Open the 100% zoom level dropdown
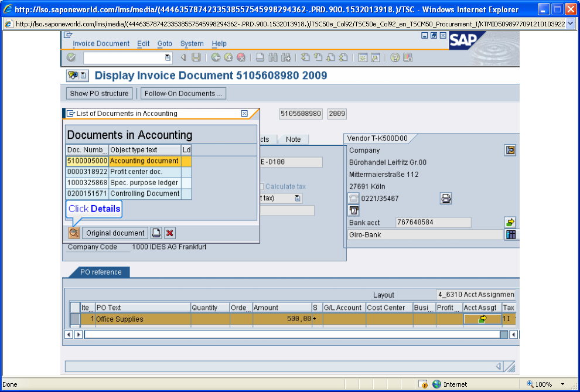The image size is (580, 392). [x=563, y=384]
